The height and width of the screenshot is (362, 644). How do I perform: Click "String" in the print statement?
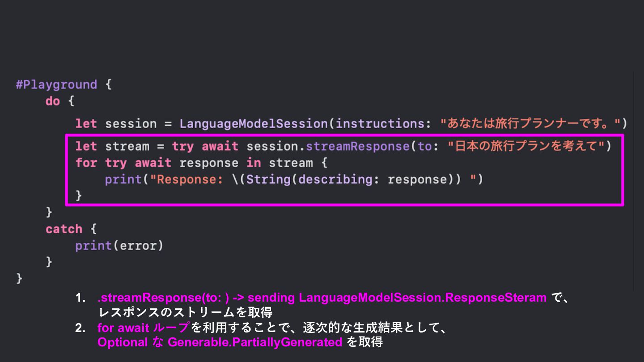point(268,179)
